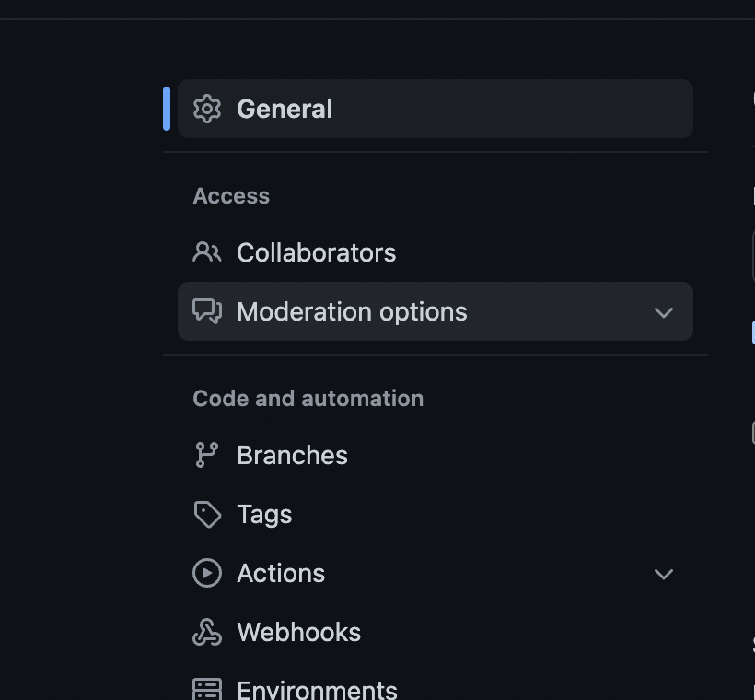This screenshot has height=700, width=755.
Task: Collapse the Moderation options section
Action: click(664, 312)
